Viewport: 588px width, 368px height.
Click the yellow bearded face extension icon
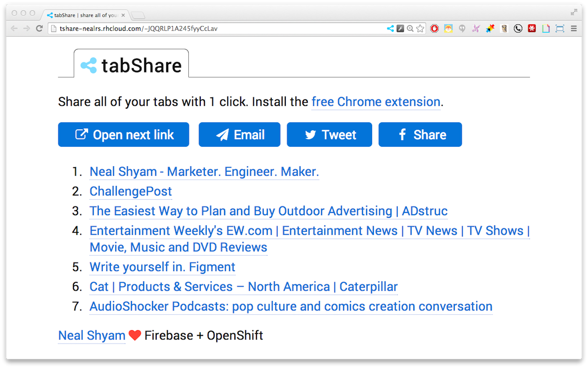(x=448, y=29)
